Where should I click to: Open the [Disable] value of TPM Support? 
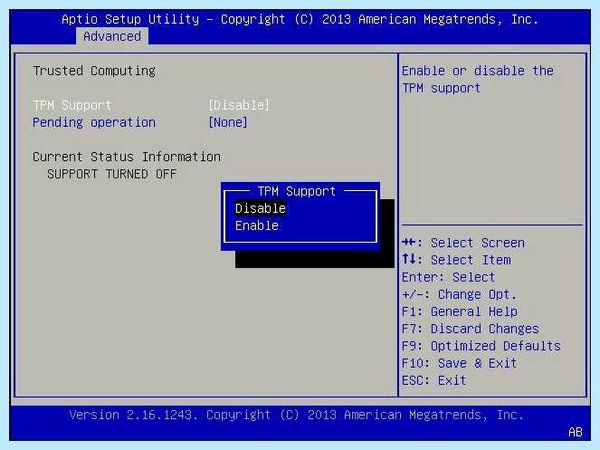[x=239, y=105]
